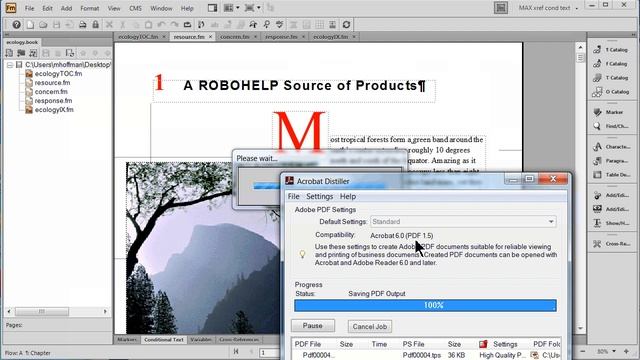Viewport: 640px width, 360px height.
Task: Click the document vertical scroll up arrow
Action: tap(580, 47)
